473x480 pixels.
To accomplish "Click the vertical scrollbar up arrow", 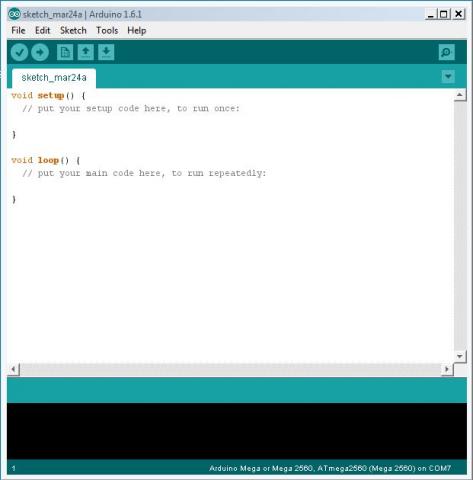I will click(x=460, y=95).
